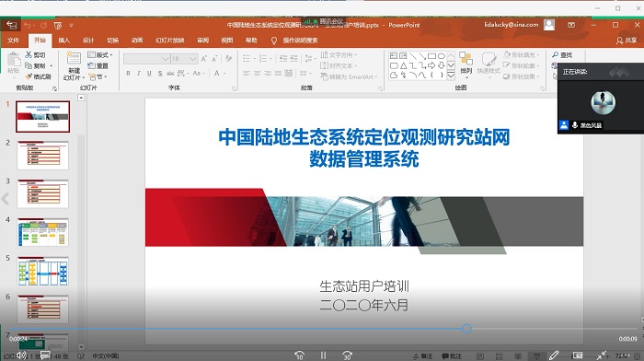644x361 pixels.
Task: Open the font size dropdown
Action: 193,59
